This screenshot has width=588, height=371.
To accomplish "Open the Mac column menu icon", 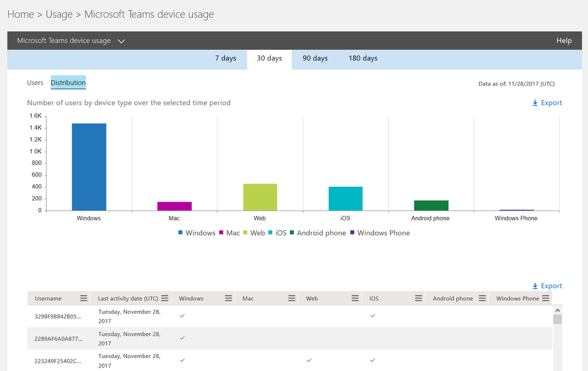I will coord(292,298).
